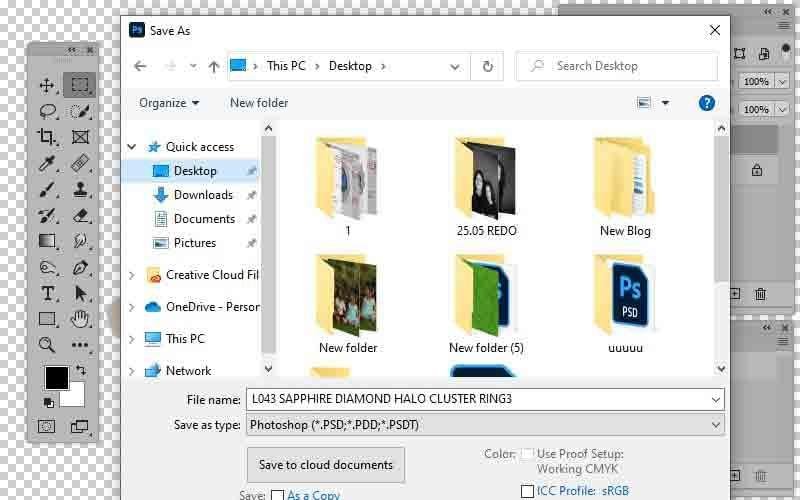Swap foreground and background colors
The width and height of the screenshot is (800, 500).
[81, 369]
